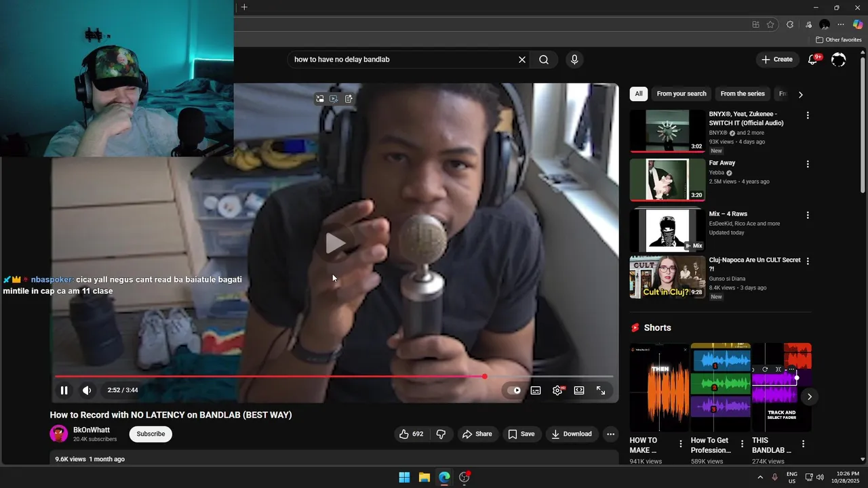Open the Copilot sidebar icon
Screen dimensions: 868x488
858,24
